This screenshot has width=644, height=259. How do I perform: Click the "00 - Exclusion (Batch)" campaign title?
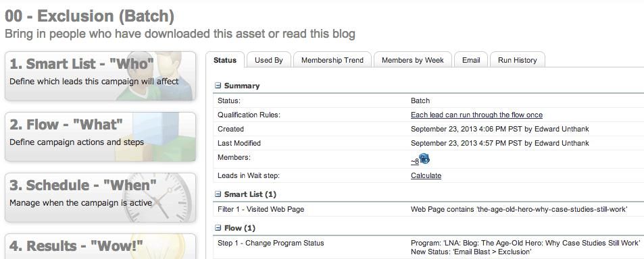coord(89,16)
